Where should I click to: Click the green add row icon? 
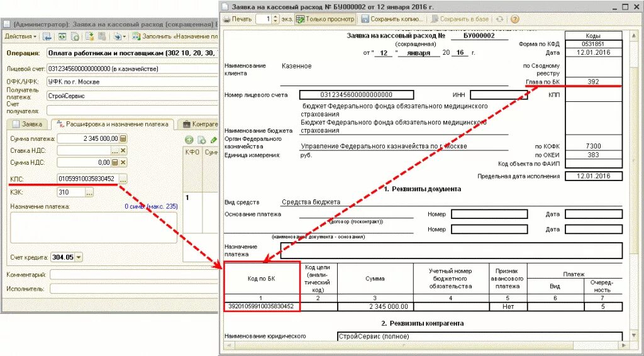pos(189,140)
